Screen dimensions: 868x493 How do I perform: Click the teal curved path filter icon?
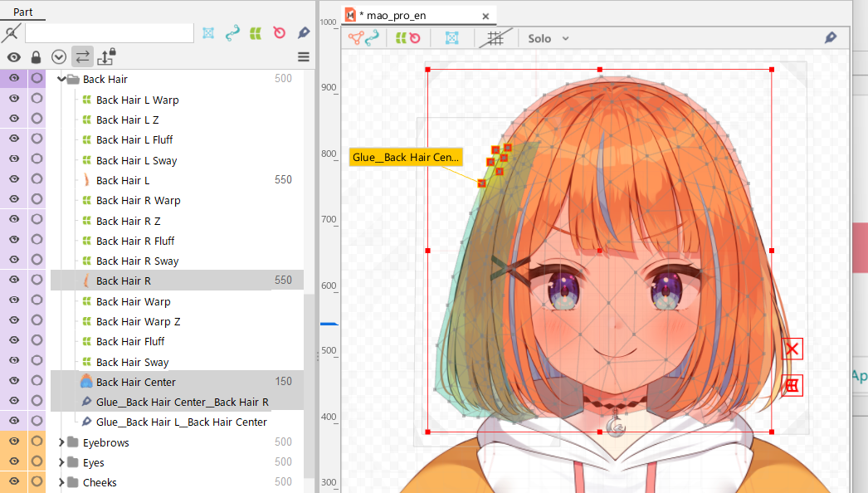232,32
